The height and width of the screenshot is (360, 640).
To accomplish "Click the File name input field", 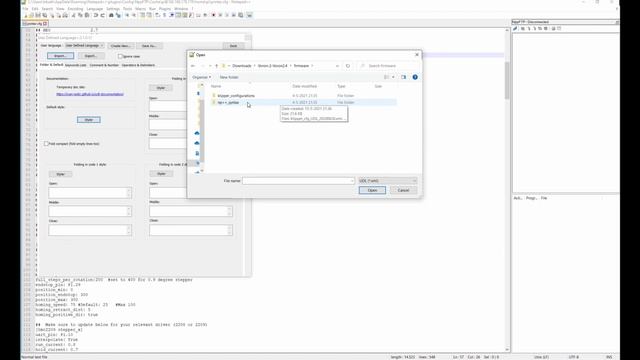I will point(298,181).
